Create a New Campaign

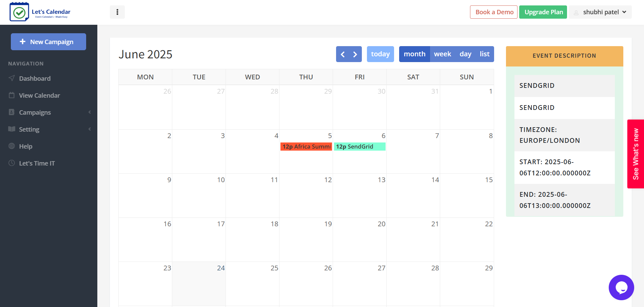click(x=48, y=41)
